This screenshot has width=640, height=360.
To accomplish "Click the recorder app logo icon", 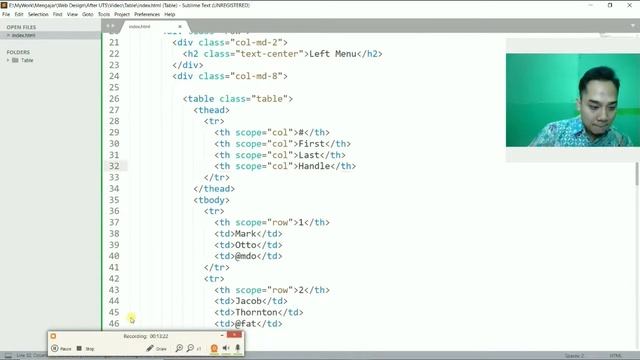I will 53,336.
